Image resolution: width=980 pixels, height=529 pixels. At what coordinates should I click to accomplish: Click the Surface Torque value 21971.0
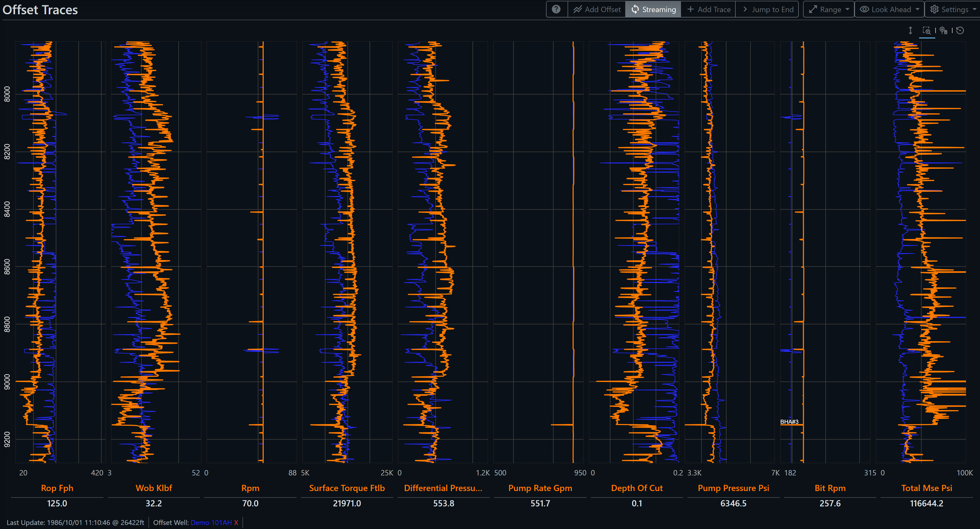point(347,503)
